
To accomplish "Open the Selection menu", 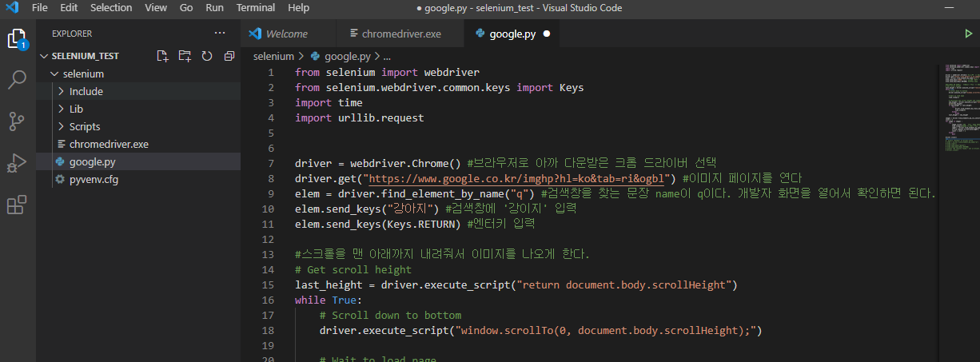I will pos(111,8).
